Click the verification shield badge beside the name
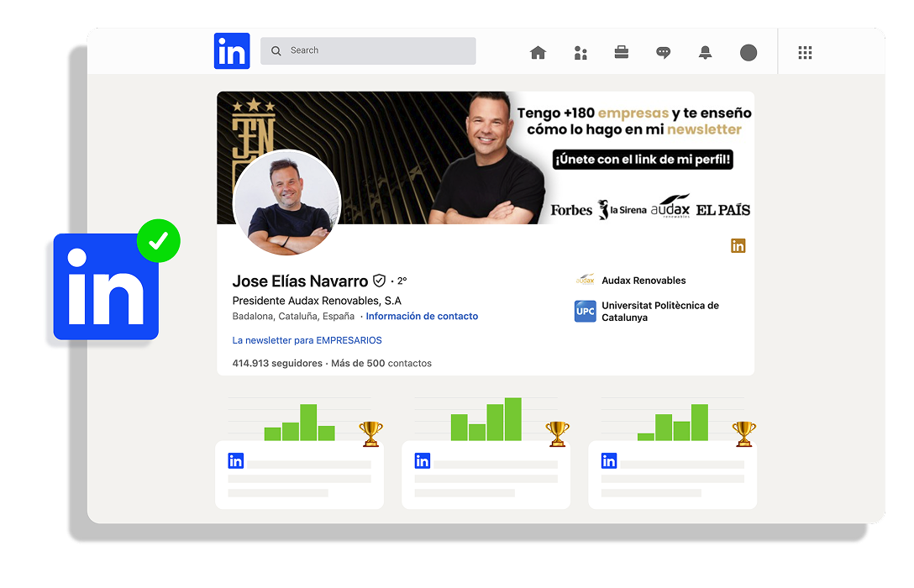 (379, 281)
